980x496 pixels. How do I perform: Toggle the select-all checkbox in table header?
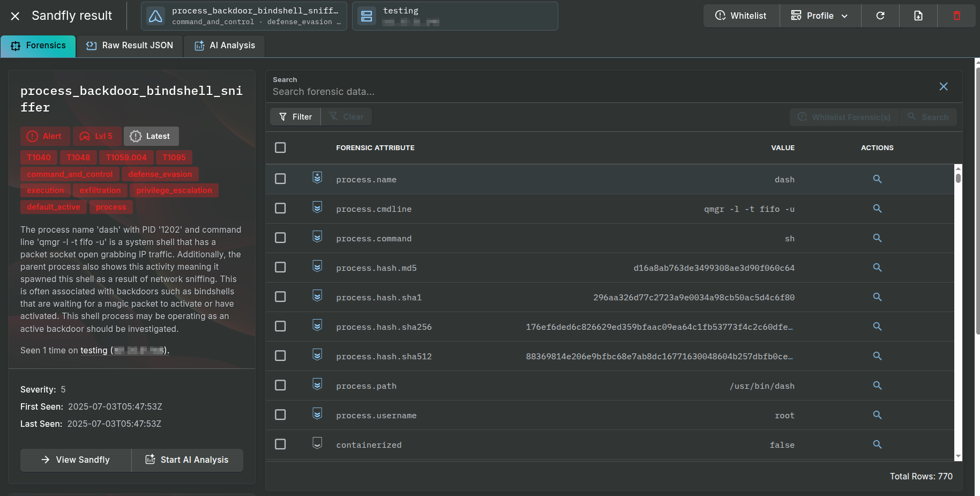(280, 147)
